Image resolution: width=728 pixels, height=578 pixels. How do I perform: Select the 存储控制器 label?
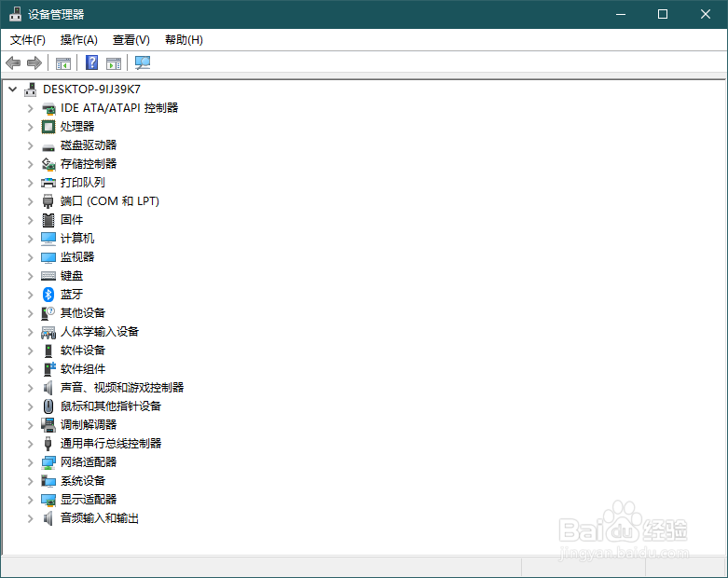89,164
